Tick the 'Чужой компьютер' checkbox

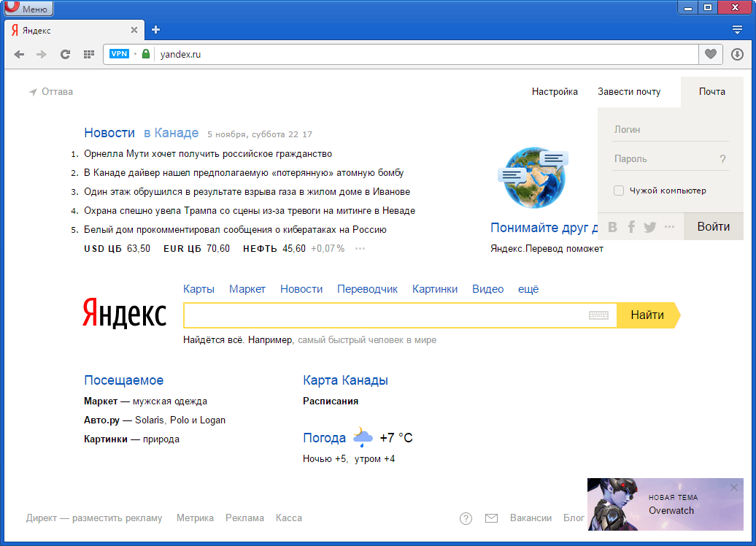619,191
